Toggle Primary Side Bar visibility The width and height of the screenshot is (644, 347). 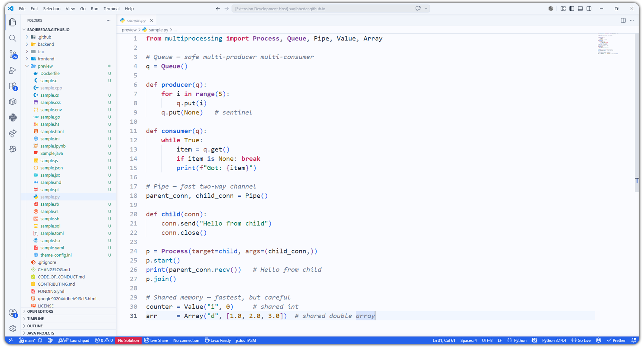[572, 9]
